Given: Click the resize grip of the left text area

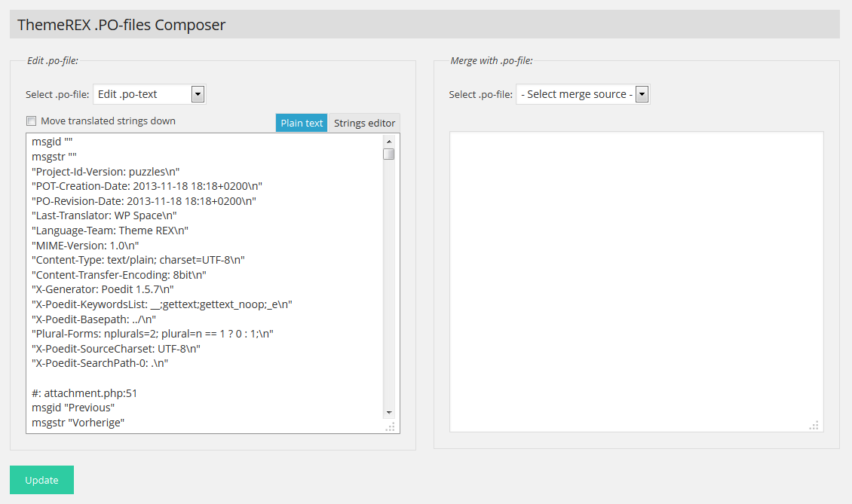Looking at the screenshot, I should 390,427.
